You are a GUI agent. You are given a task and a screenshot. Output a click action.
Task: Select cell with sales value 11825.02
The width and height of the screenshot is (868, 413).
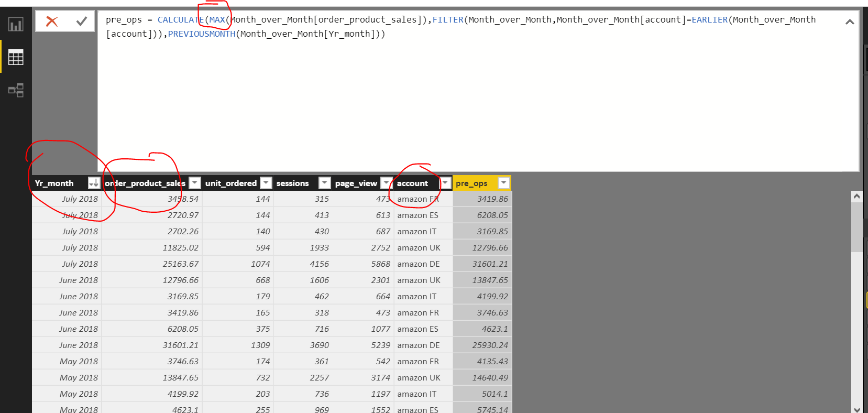(152, 247)
